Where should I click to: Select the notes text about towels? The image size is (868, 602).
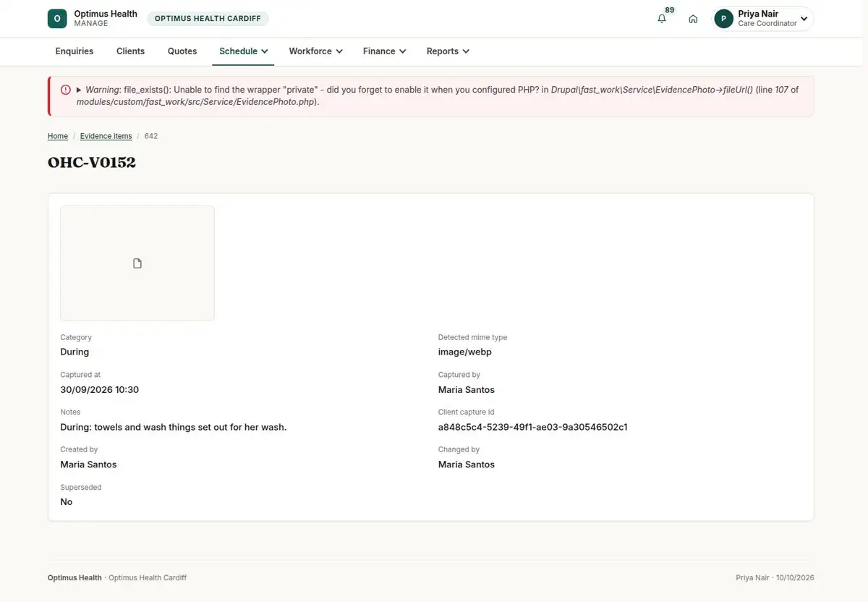[x=174, y=427]
